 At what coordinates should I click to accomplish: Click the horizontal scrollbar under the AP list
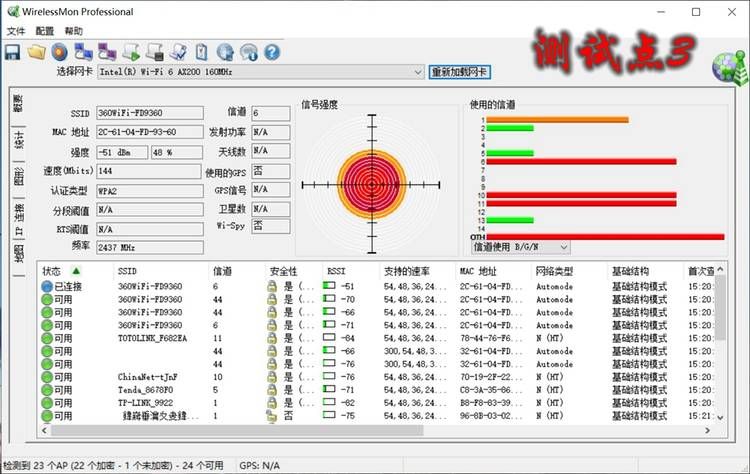click(x=237, y=430)
